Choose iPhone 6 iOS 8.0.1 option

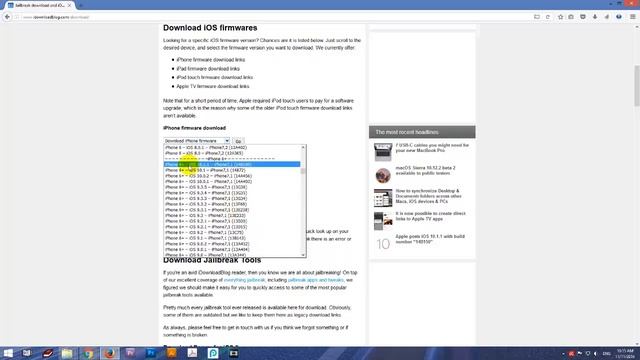coord(232,147)
